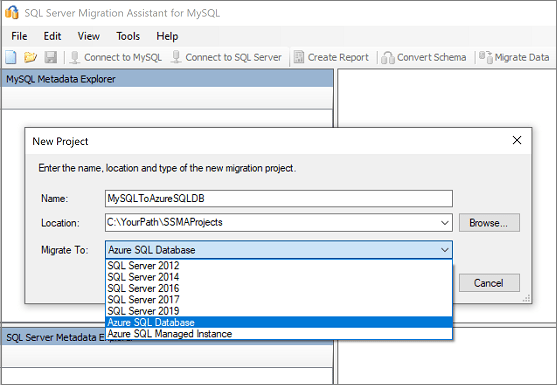Select SQL Server 2014 option
Screen dimensions: 557x385
[x=279, y=277]
